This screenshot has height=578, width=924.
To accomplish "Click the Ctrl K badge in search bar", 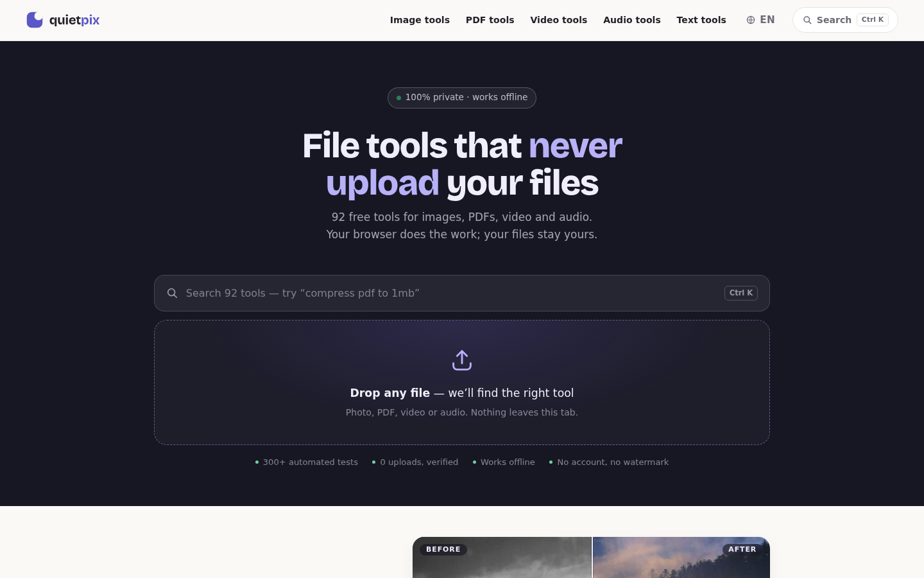I will (x=741, y=293).
